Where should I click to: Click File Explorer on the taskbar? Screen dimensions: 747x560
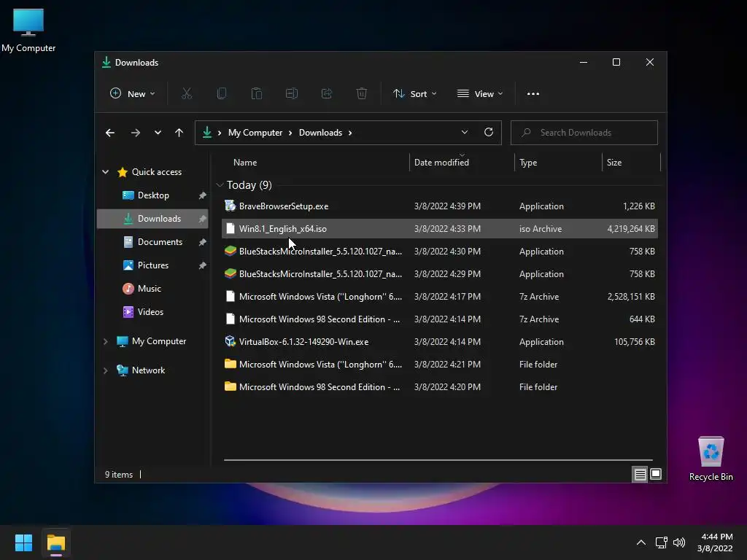point(55,543)
